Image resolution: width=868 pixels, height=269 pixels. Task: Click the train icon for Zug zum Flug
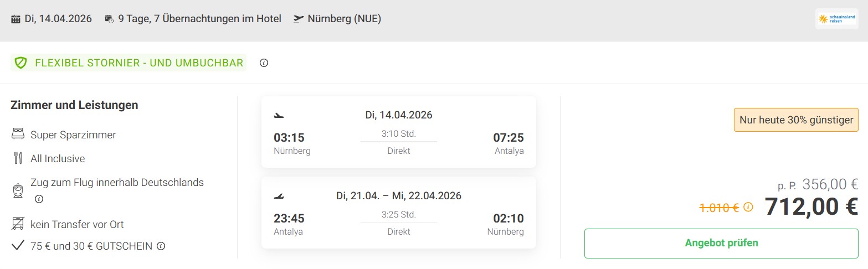tap(17, 190)
